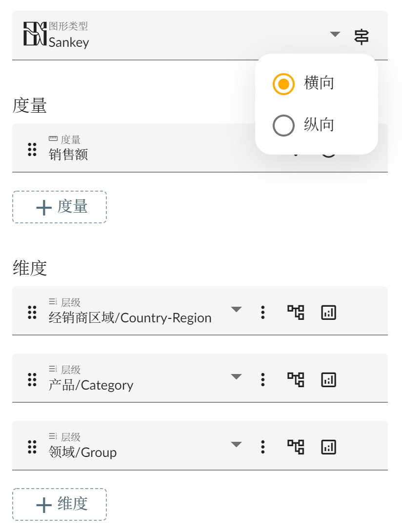This screenshot has width=402, height=532.
Task: Expand the 图形类型 Sankey dropdown arrow
Action: coord(335,34)
